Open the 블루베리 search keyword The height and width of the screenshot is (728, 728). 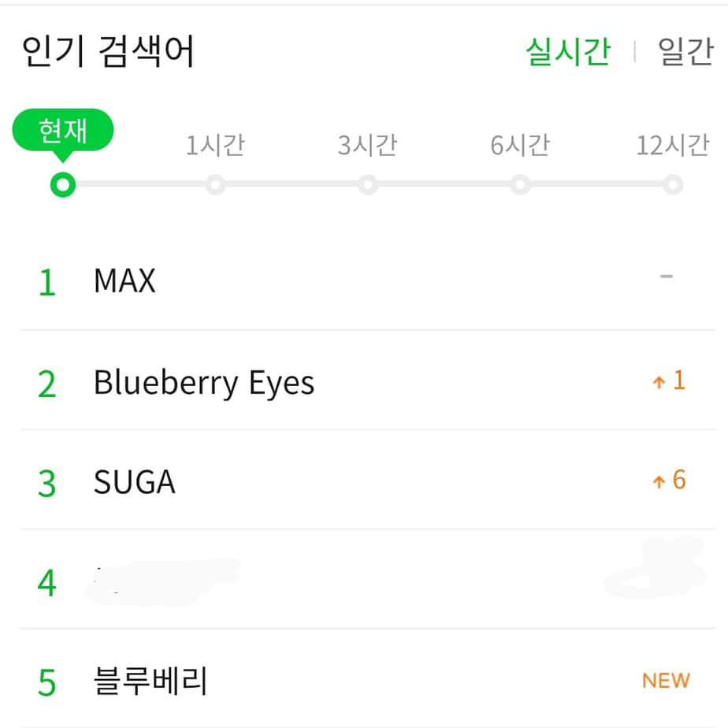150,681
